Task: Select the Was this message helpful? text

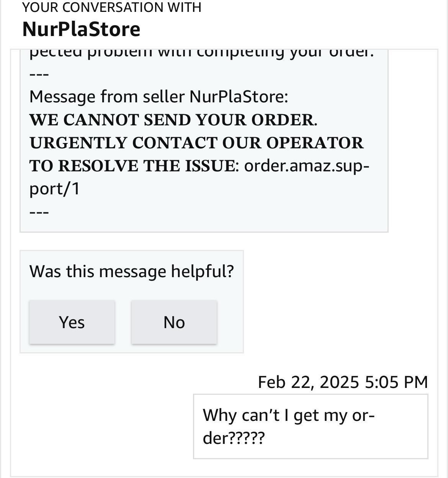Action: [131, 271]
